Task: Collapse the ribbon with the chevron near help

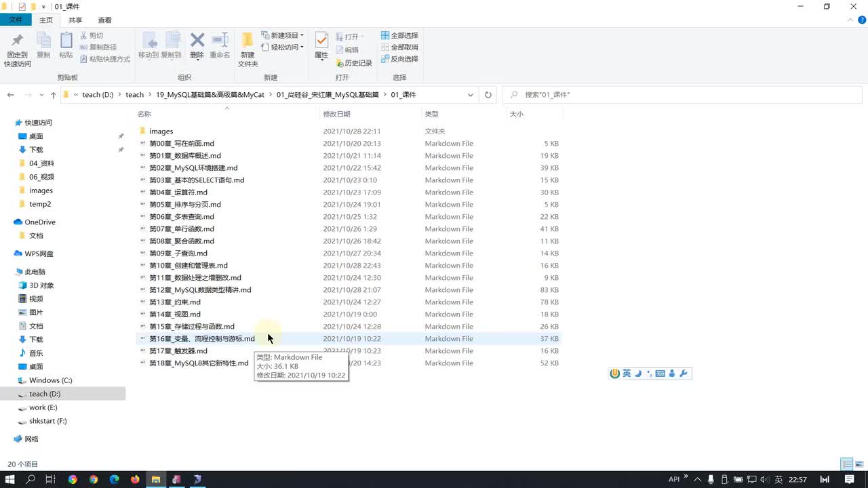Action: (852, 20)
